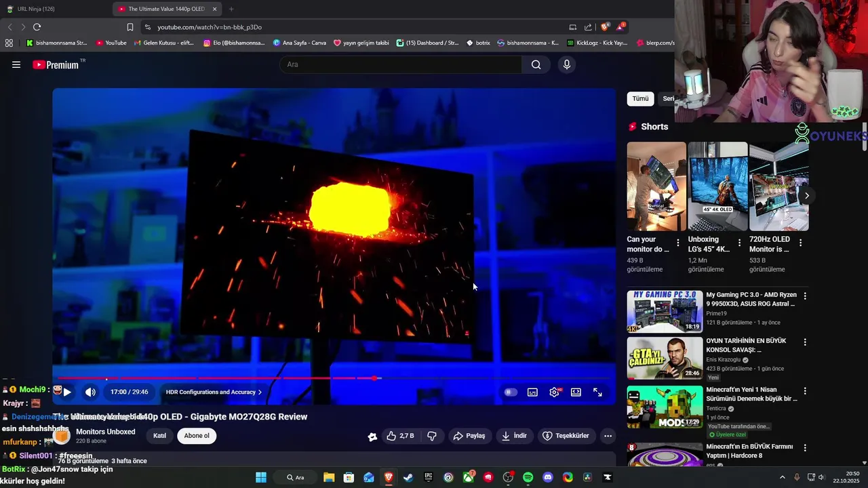Enter fullscreen in the video player
This screenshot has width=868, height=488.
click(x=597, y=392)
